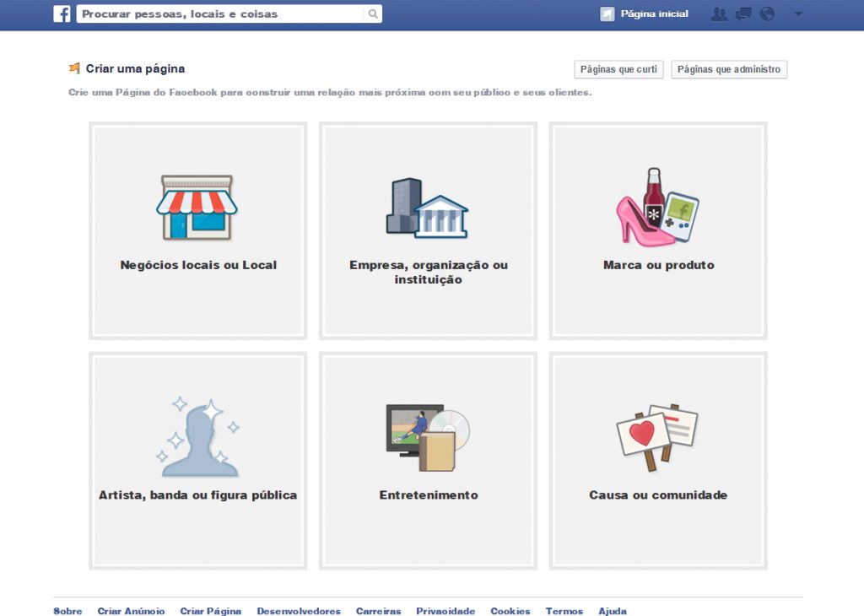Select the Causa ou comunidade category
Viewport: 864px width, 616px height.
[x=658, y=460]
